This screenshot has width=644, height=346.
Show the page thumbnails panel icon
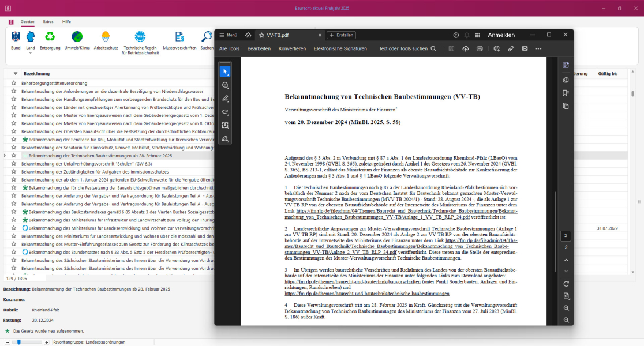point(566,106)
